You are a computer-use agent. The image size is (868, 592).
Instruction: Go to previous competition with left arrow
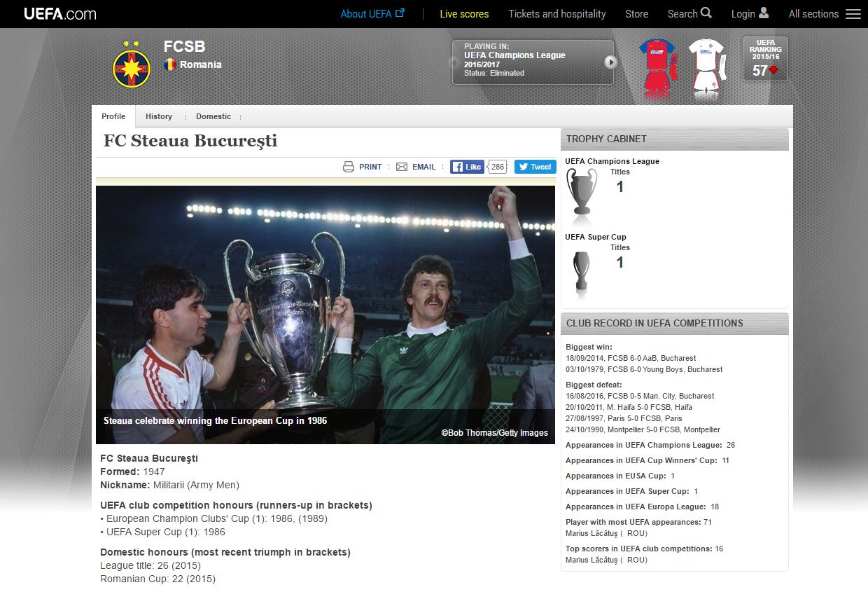click(x=456, y=62)
